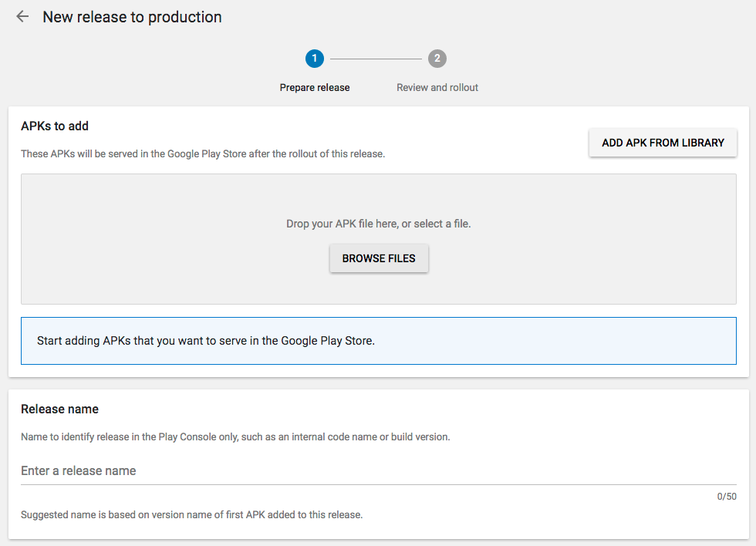Viewport: 756px width, 546px height.
Task: Open the Prepare release step label
Action: (315, 88)
